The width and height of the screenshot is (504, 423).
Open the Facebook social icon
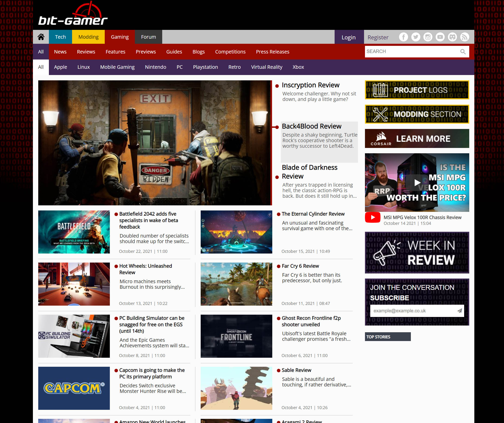coord(403,37)
